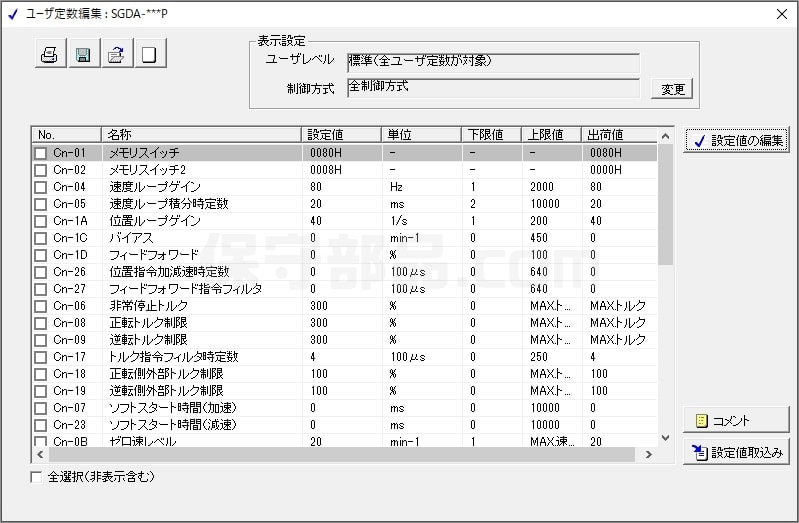Select checkbox for Cn-1C バイアス row
This screenshot has width=799, height=523.
point(41,239)
